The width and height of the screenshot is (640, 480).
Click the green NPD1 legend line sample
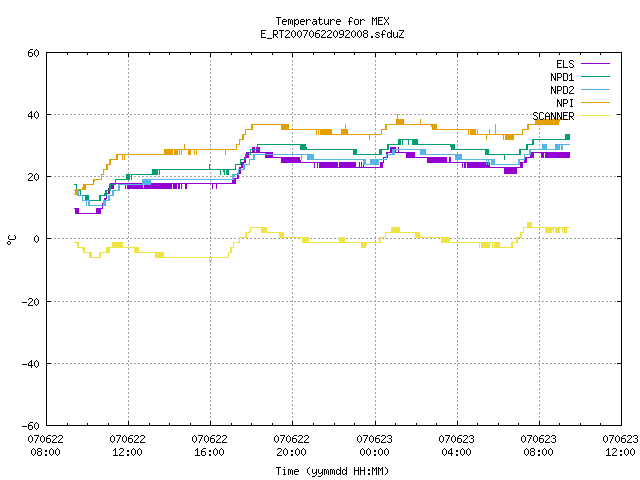595,77
